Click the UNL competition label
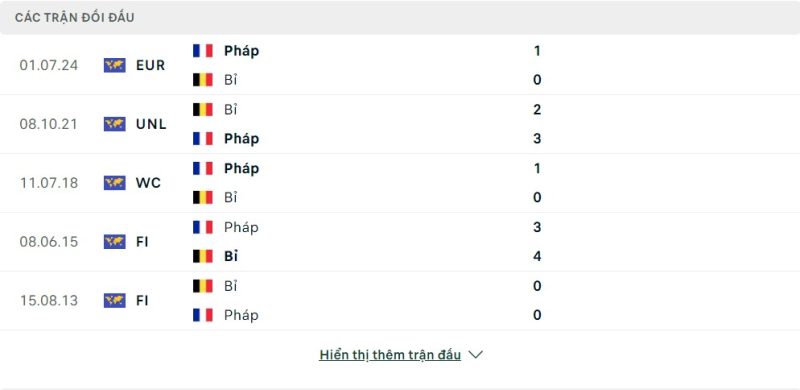The image size is (800, 390). tap(151, 124)
